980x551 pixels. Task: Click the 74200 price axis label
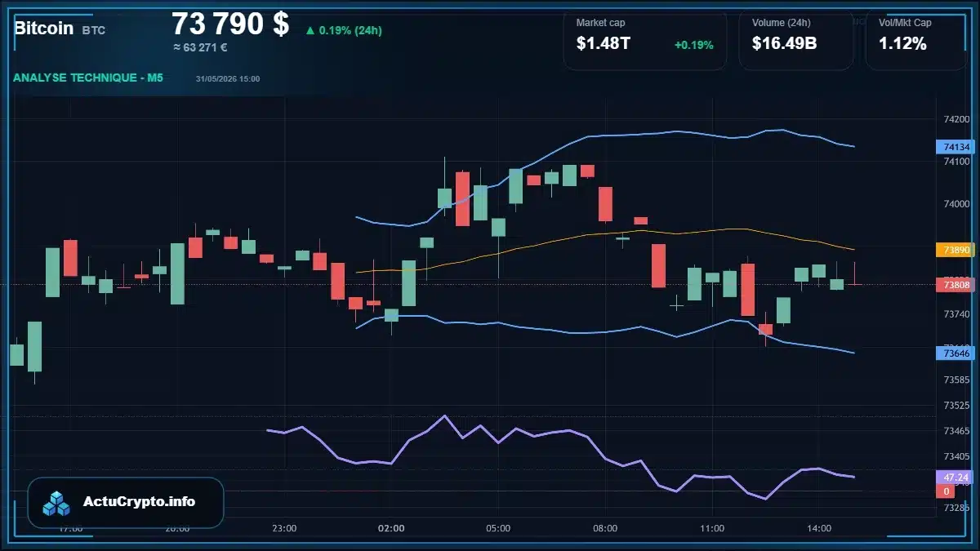[956, 119]
